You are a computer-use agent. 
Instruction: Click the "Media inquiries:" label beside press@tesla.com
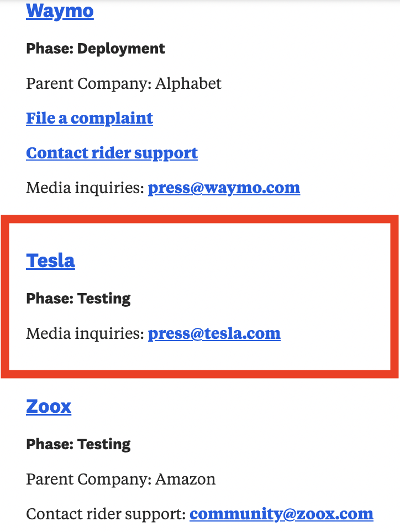click(x=85, y=333)
